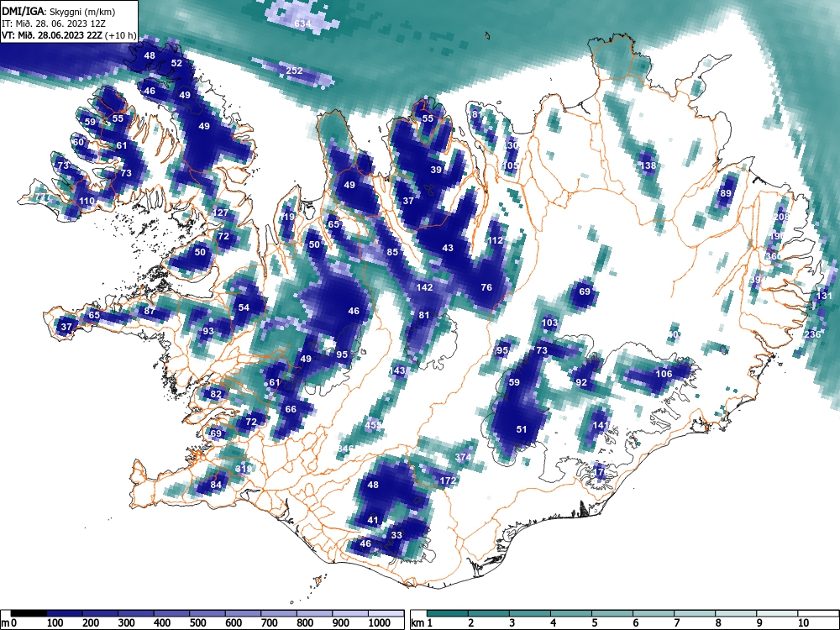The width and height of the screenshot is (840, 630).
Task: Click the 208 value on the east coast
Action: [x=781, y=217]
